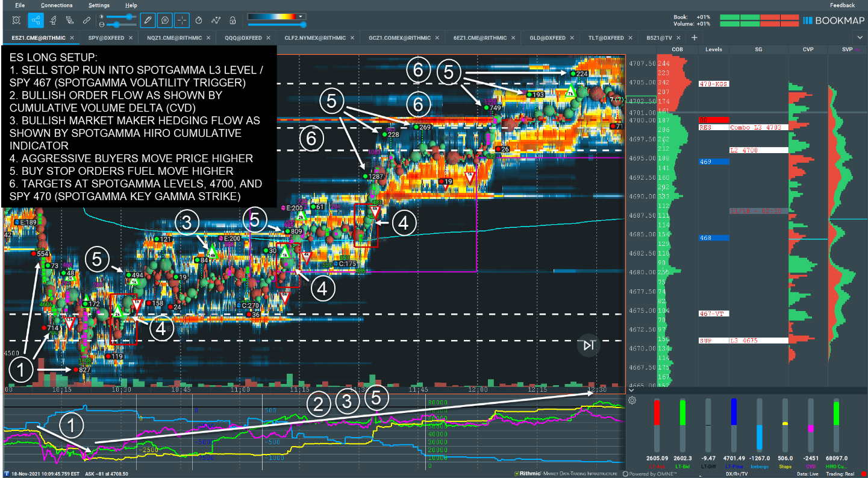
Task: Click the stopwatch icon in toolbar
Action: 199,20
